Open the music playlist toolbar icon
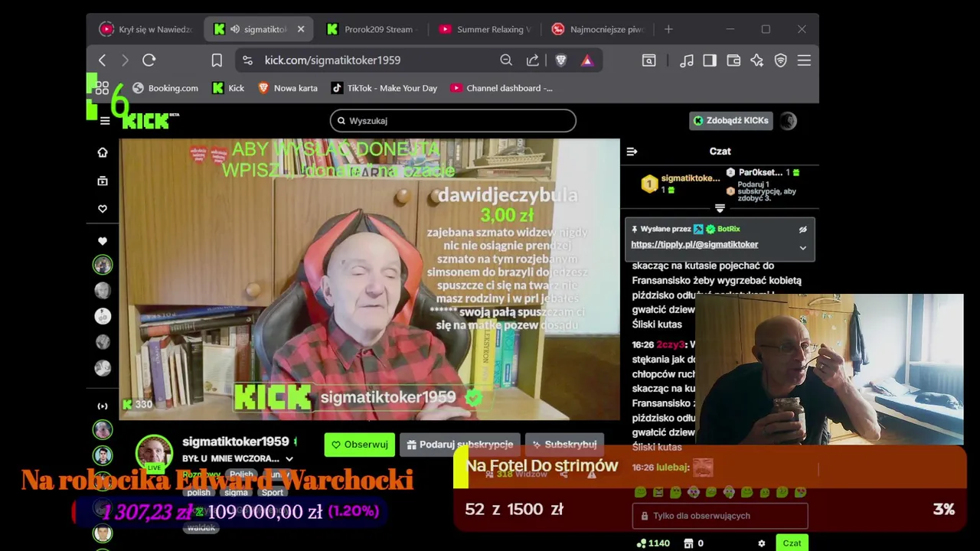This screenshot has width=980, height=551. (687, 60)
